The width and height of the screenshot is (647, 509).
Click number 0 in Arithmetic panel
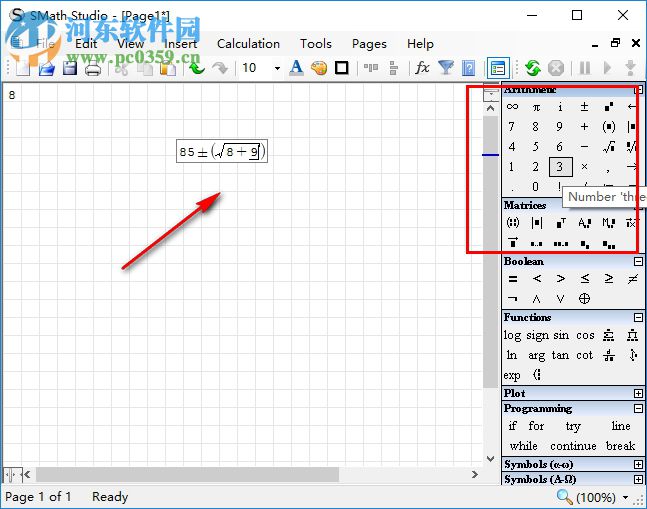[535, 186]
